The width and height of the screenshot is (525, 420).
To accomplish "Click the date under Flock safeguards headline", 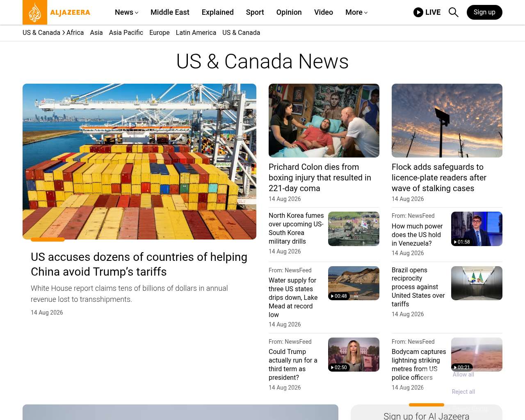I will [408, 199].
